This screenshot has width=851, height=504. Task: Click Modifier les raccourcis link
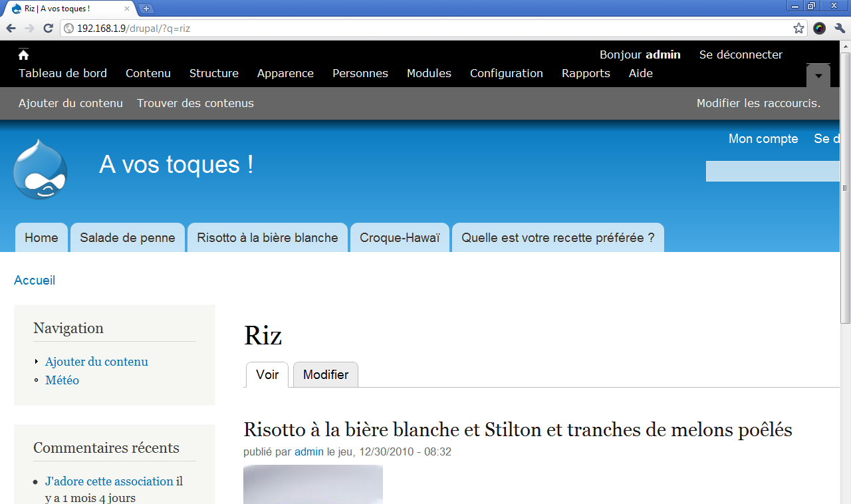758,103
